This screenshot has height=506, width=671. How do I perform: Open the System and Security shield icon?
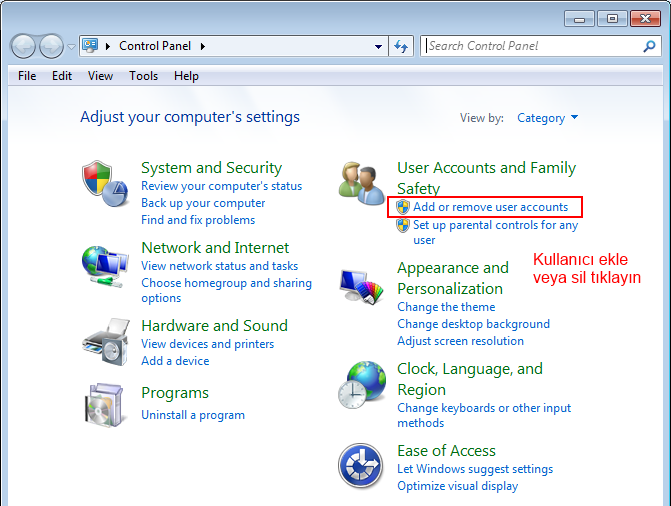click(105, 184)
